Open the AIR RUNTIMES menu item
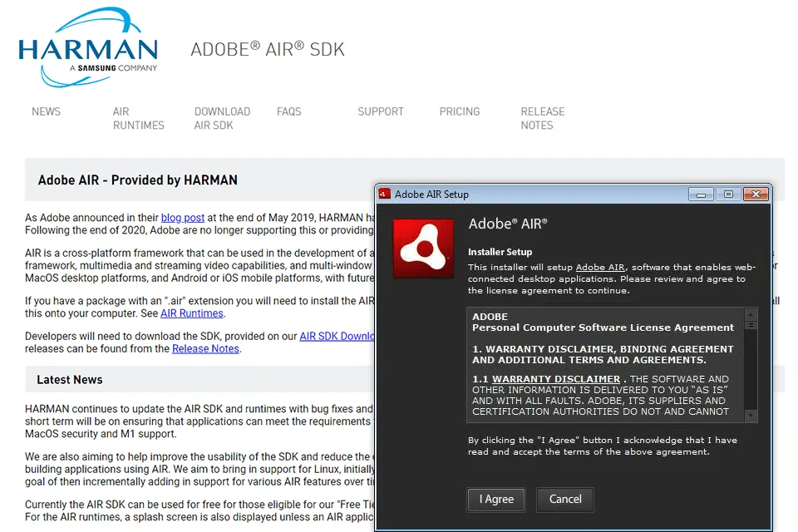The image size is (798, 532). (x=139, y=118)
